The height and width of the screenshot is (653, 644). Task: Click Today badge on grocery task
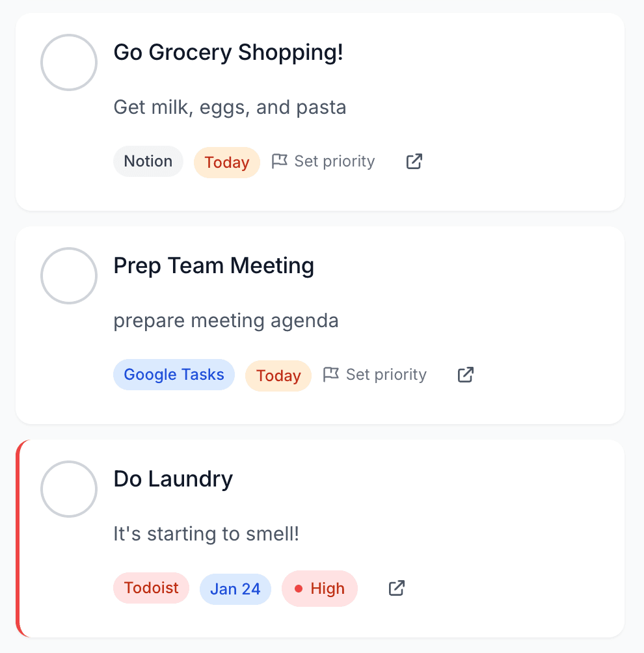(226, 162)
